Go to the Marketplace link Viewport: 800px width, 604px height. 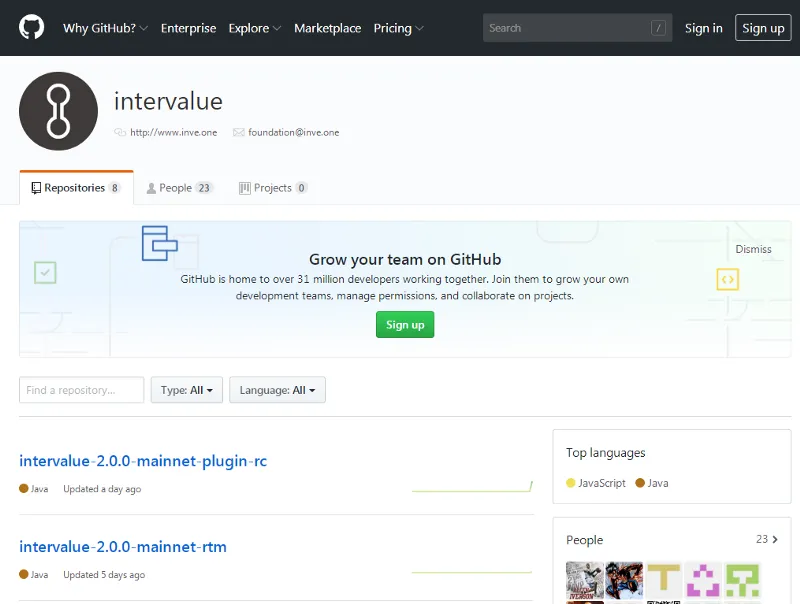point(328,28)
